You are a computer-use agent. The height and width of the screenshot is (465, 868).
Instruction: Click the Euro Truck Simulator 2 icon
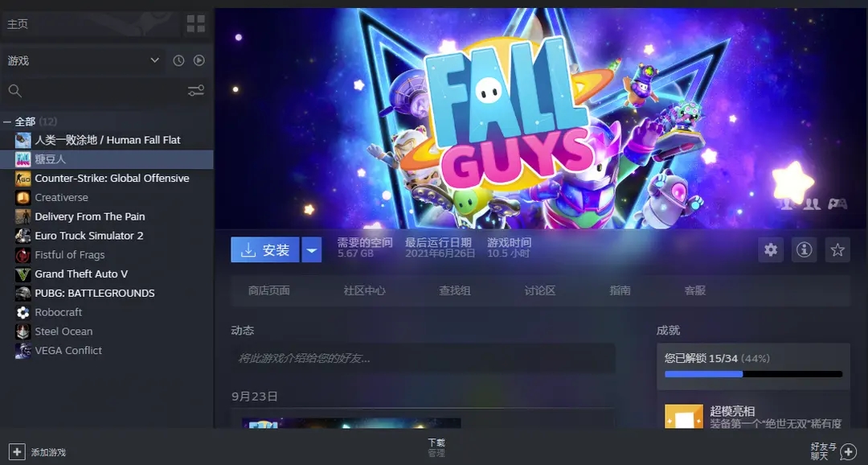[x=23, y=236]
